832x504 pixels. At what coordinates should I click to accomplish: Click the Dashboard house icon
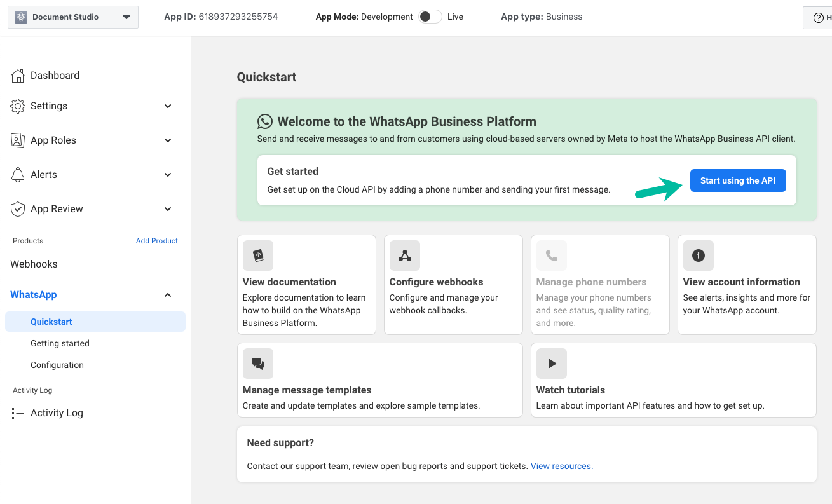[x=18, y=76]
